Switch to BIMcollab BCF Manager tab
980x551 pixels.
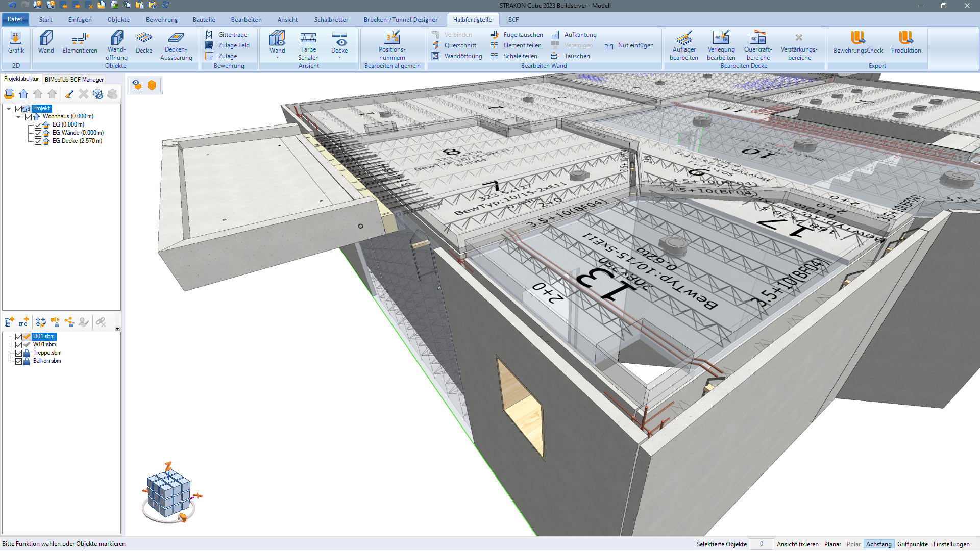pos(74,79)
